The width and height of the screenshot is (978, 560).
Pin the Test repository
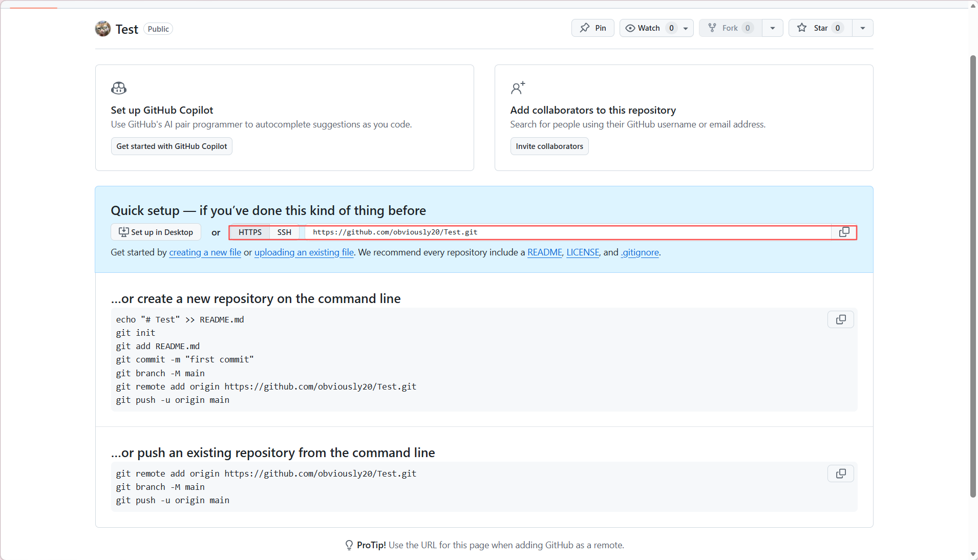[x=592, y=28]
